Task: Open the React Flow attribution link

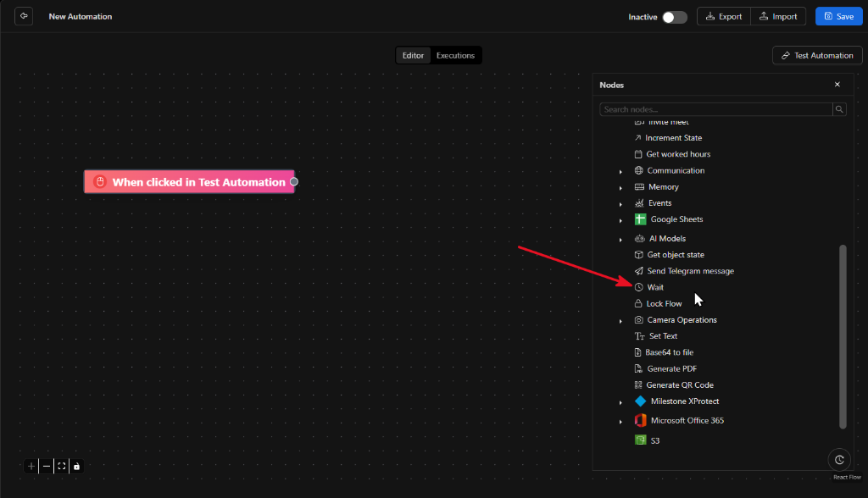Action: coord(847,477)
